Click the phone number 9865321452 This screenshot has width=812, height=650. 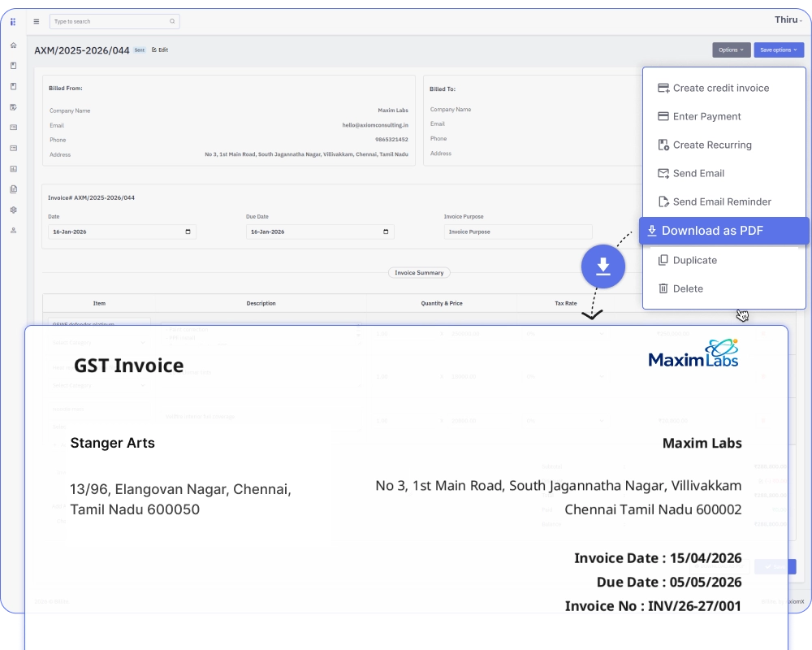391,140
